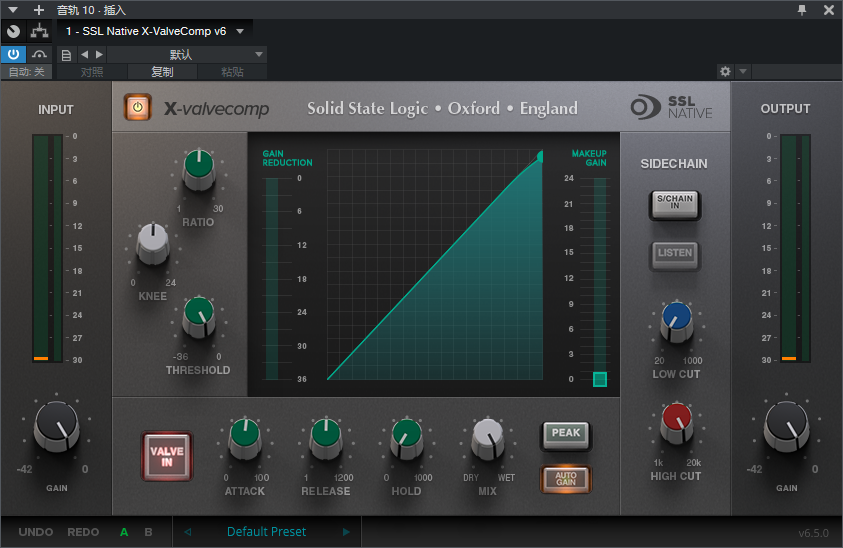Click the makeup gain slider handle

(x=600, y=379)
